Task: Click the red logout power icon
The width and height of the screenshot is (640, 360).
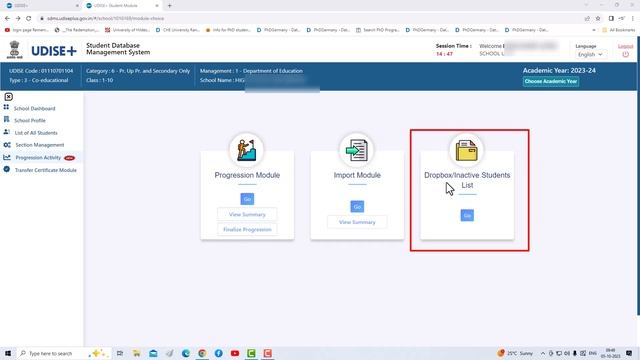Action: pyautogui.click(x=625, y=55)
